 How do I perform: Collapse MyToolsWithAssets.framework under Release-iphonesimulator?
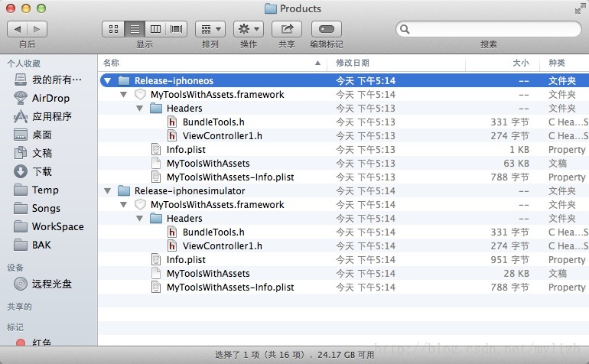124,205
